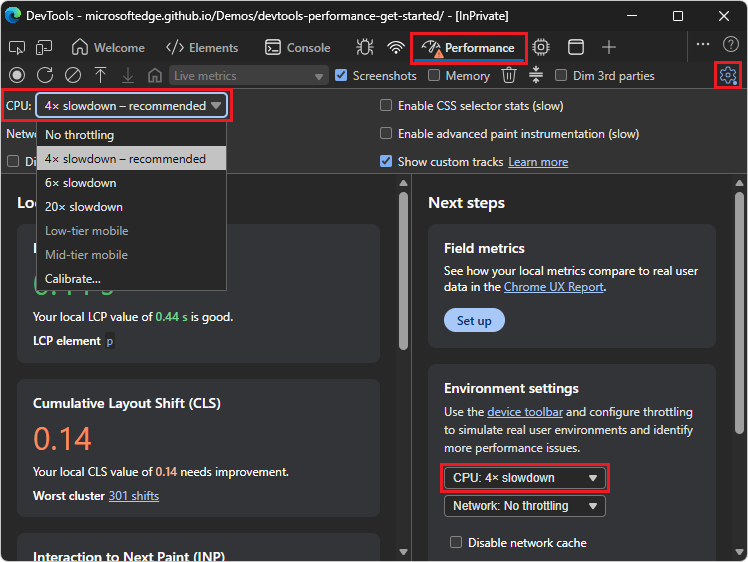Toggle device emulation icon
The width and height of the screenshot is (748, 562).
tap(44, 47)
